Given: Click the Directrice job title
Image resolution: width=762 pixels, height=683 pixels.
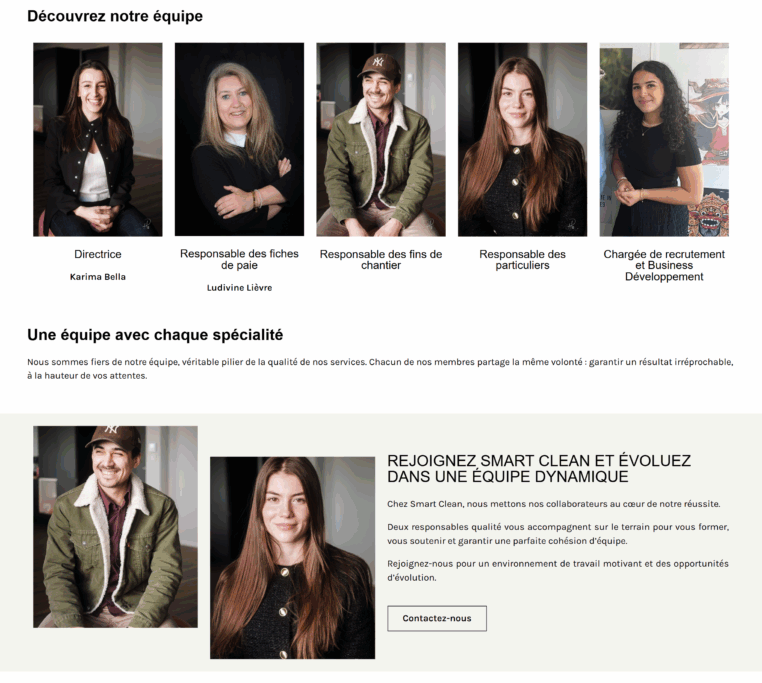Looking at the screenshot, I should coord(98,254).
